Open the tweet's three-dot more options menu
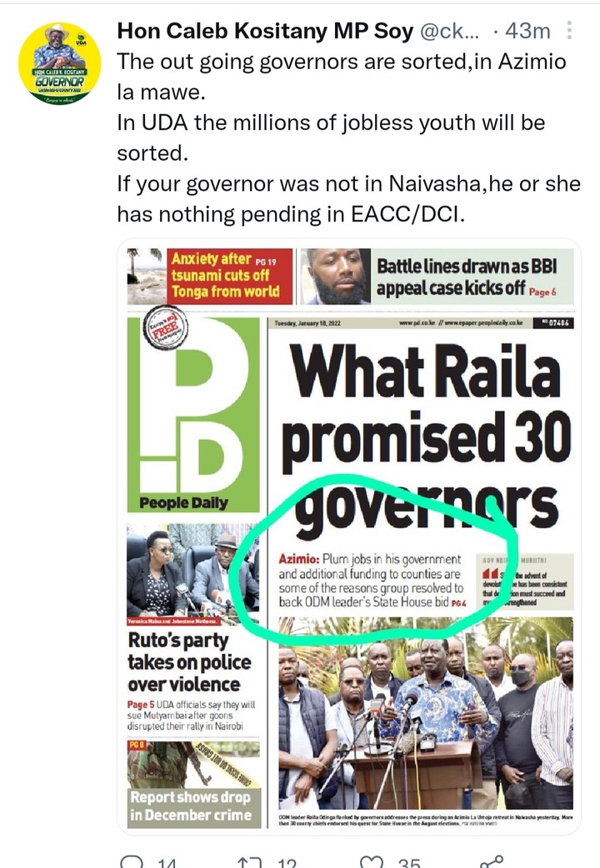 [x=569, y=31]
